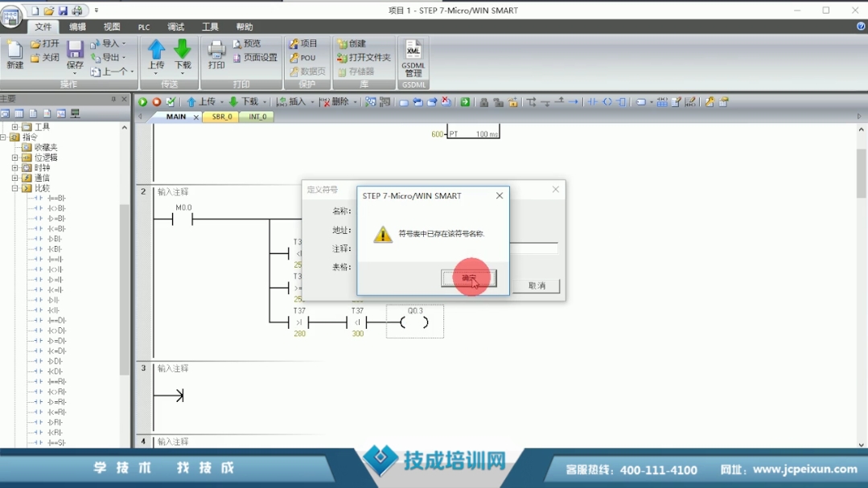Image resolution: width=868 pixels, height=488 pixels.
Task: Click the green arrow square icon in editor toolbar
Action: pos(465,102)
